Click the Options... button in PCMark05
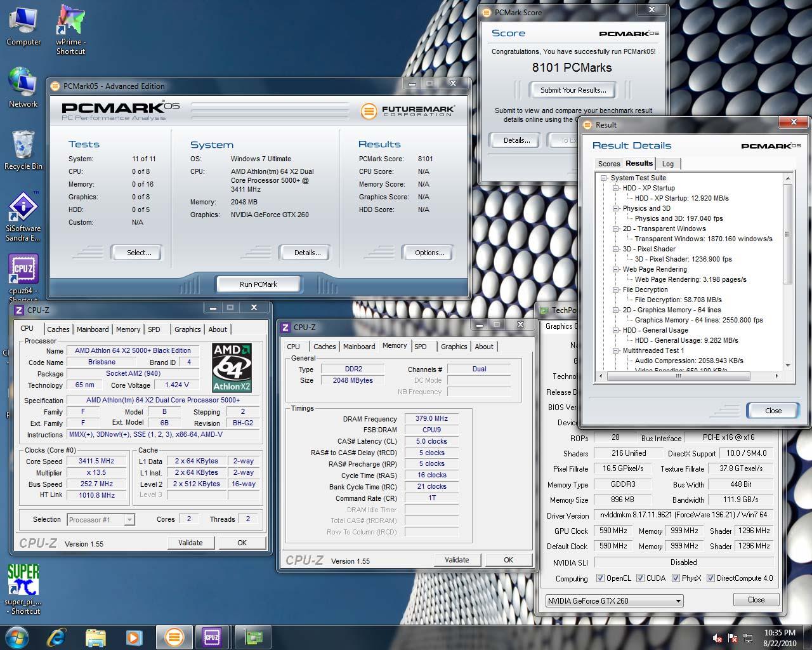Image resolution: width=812 pixels, height=650 pixels. pos(429,253)
